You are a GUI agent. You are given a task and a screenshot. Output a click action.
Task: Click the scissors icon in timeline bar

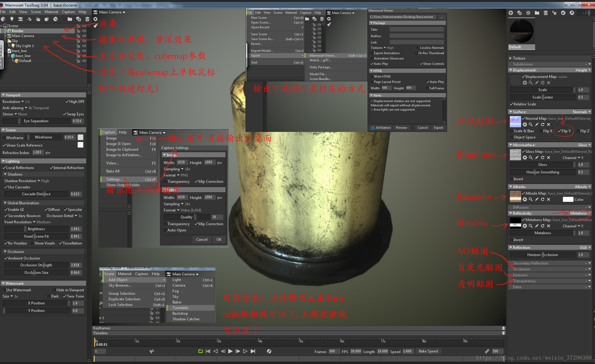152,351
